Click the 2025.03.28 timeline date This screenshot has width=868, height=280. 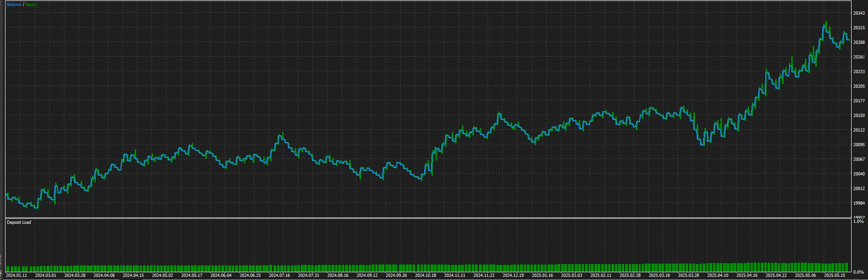[689, 275]
